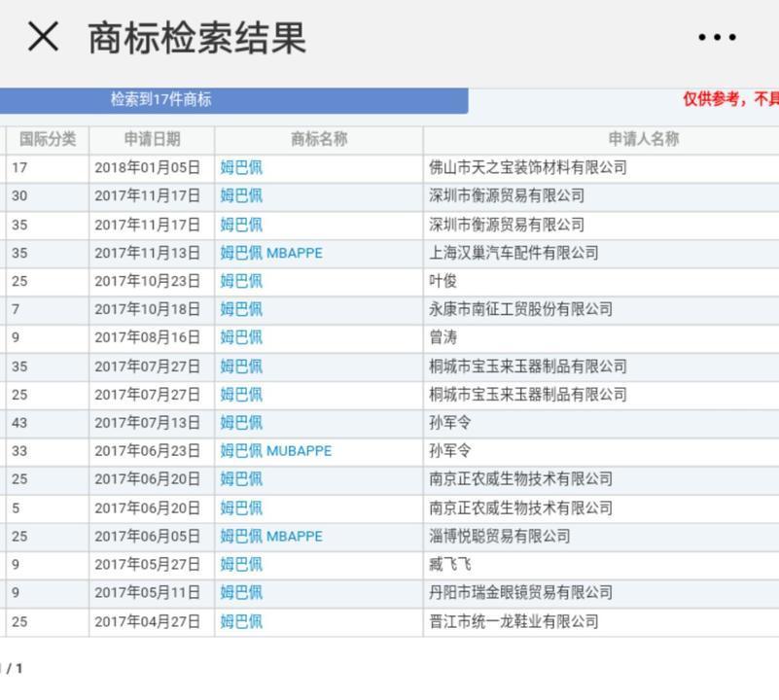The image size is (779, 700).
Task: Select applicant 上海汉巢汽车配件有限公司
Action: click(512, 253)
